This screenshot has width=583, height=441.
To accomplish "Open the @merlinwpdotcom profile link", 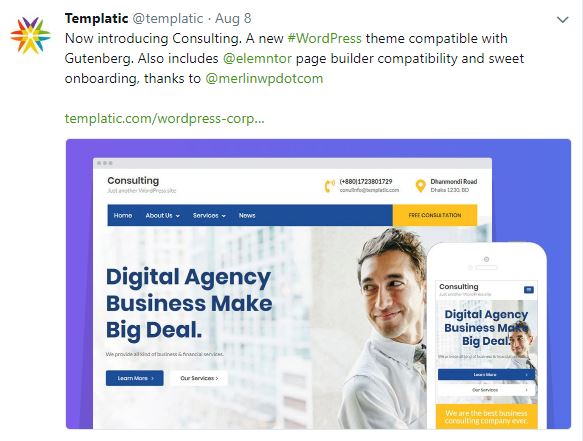I will tap(264, 78).
